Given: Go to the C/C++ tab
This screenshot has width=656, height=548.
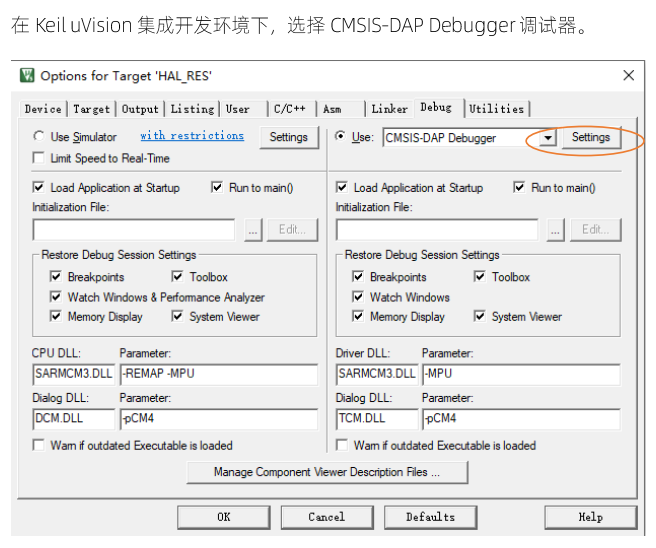Looking at the screenshot, I should click(292, 109).
